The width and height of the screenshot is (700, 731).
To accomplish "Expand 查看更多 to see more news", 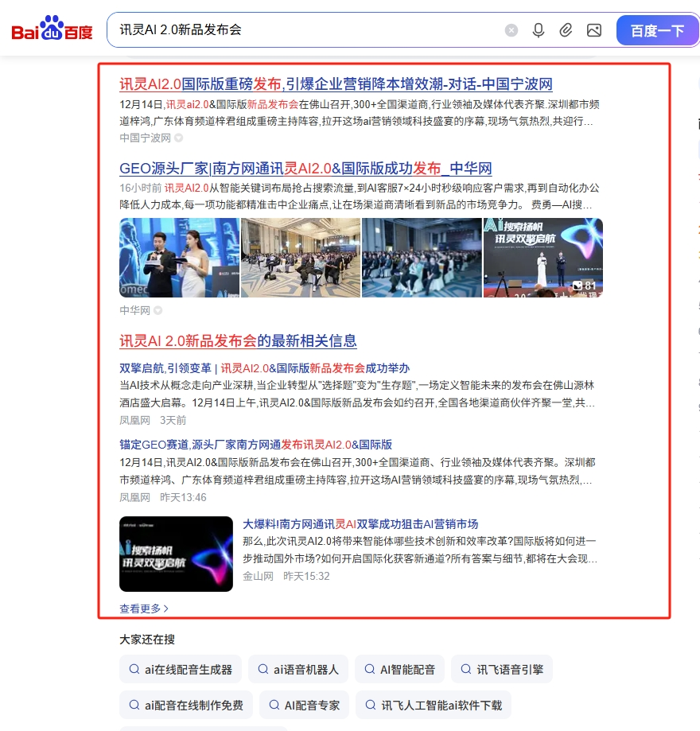I will (x=144, y=609).
